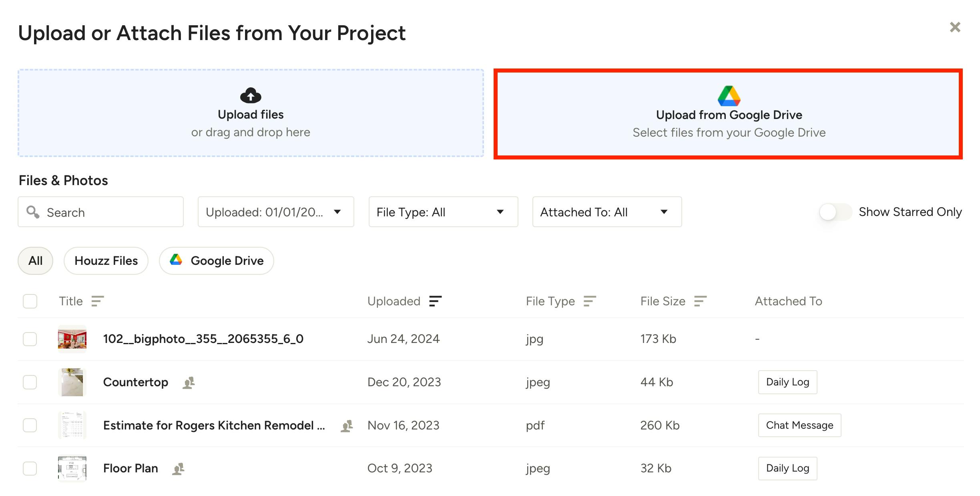The width and height of the screenshot is (980, 496).
Task: Click the cloud upload files icon
Action: pyautogui.click(x=251, y=96)
